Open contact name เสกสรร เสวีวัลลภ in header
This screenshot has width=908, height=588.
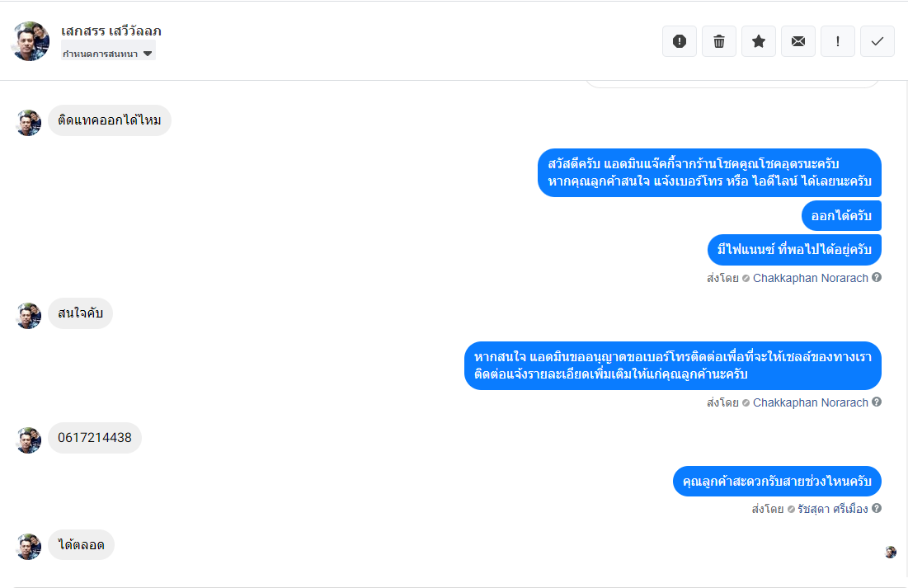(x=111, y=31)
